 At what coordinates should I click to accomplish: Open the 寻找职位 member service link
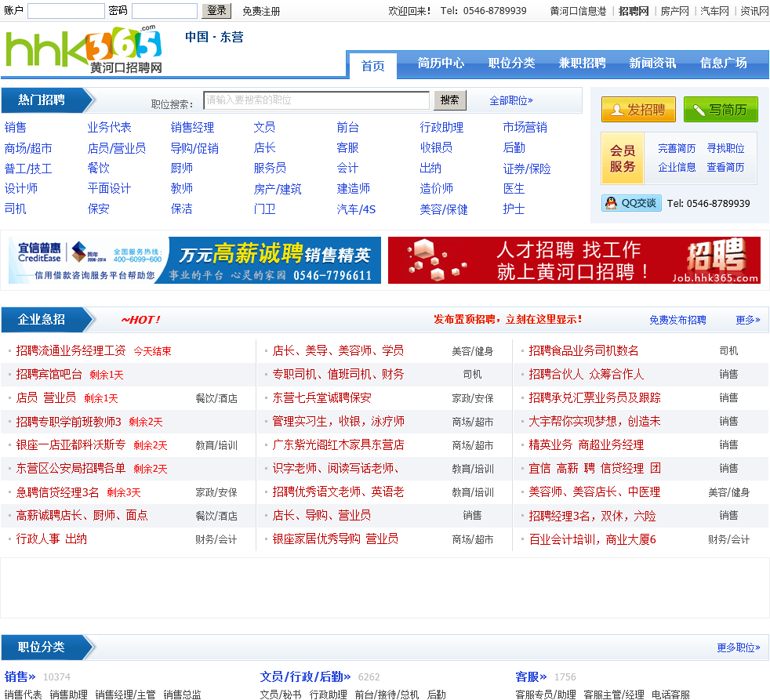click(725, 148)
